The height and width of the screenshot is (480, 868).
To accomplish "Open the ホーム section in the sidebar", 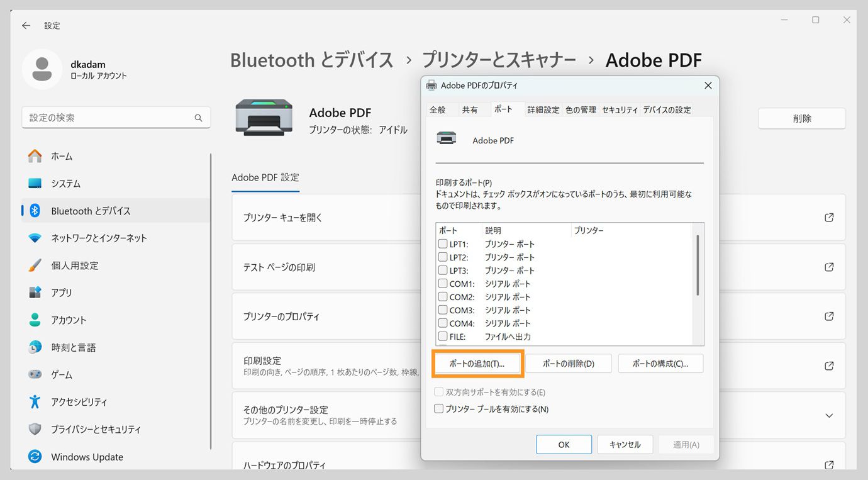I will click(35, 156).
